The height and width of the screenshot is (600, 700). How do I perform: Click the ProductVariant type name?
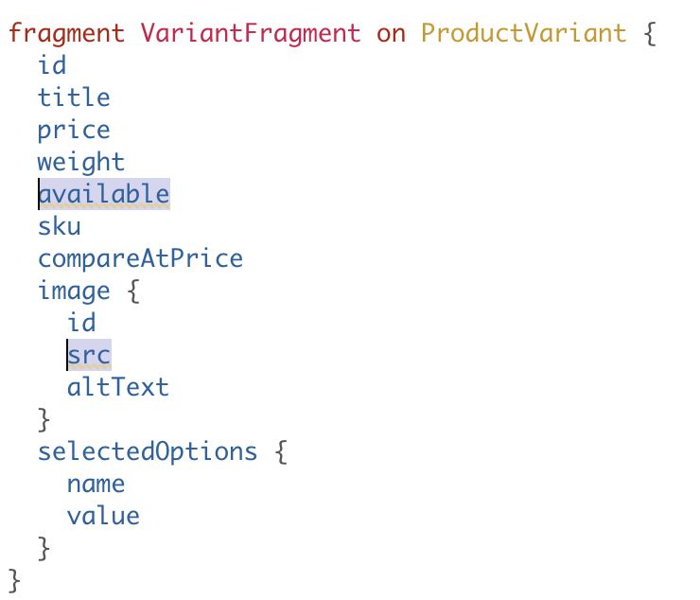point(524,33)
